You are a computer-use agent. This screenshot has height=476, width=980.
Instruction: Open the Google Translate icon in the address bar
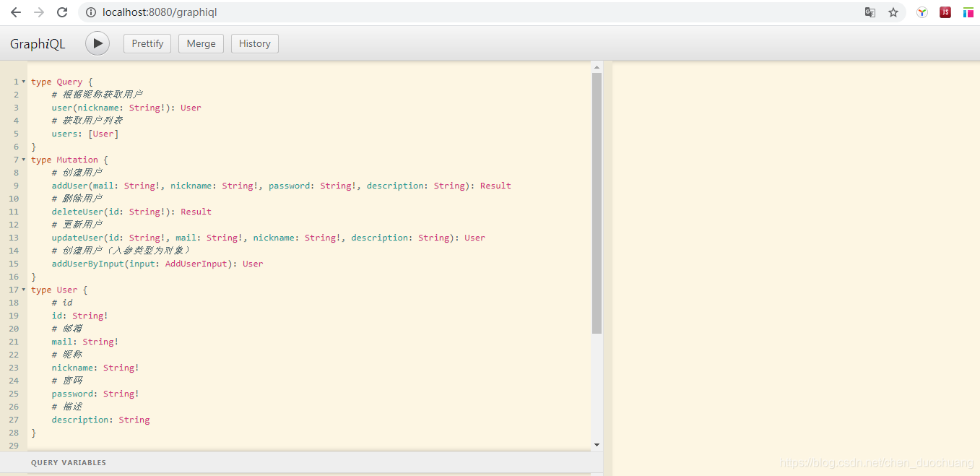(x=870, y=12)
